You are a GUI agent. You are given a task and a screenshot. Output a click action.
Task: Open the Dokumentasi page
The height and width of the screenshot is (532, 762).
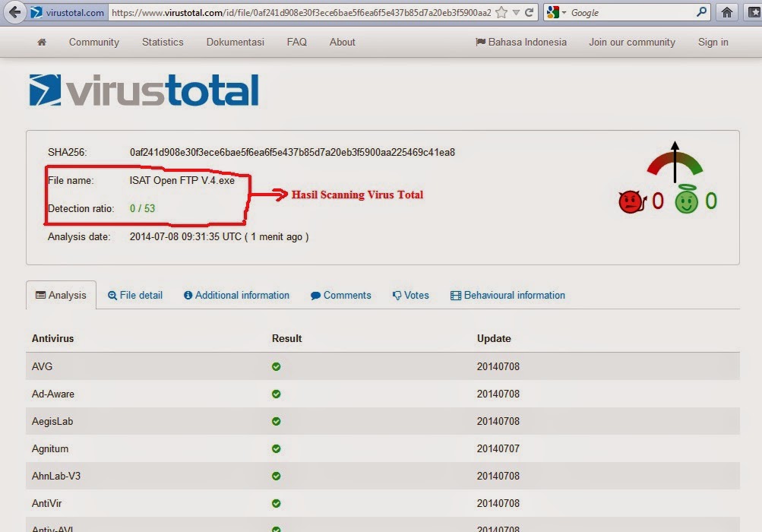point(236,43)
